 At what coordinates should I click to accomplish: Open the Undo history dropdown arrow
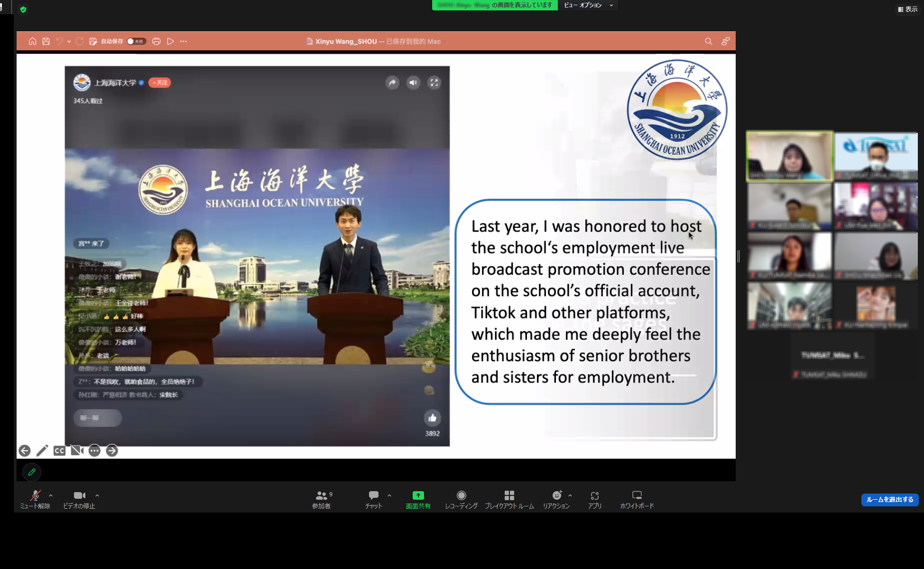pyautogui.click(x=69, y=42)
